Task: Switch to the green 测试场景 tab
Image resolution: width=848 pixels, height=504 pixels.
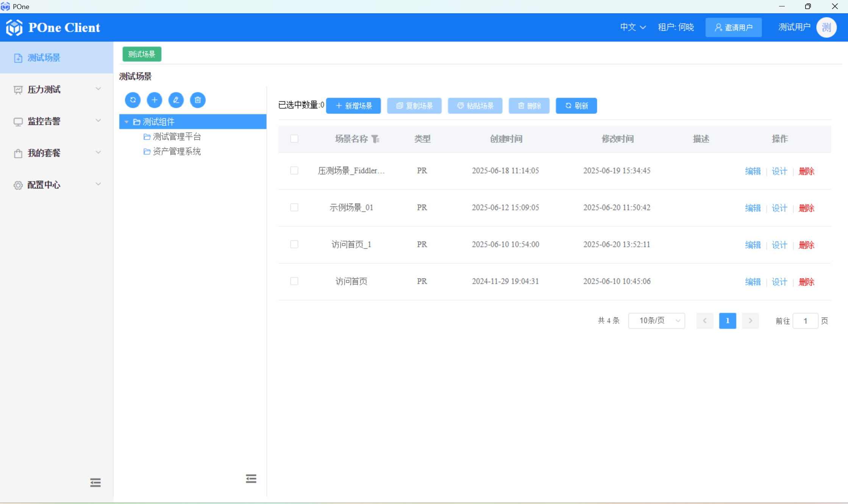Action: click(x=142, y=54)
